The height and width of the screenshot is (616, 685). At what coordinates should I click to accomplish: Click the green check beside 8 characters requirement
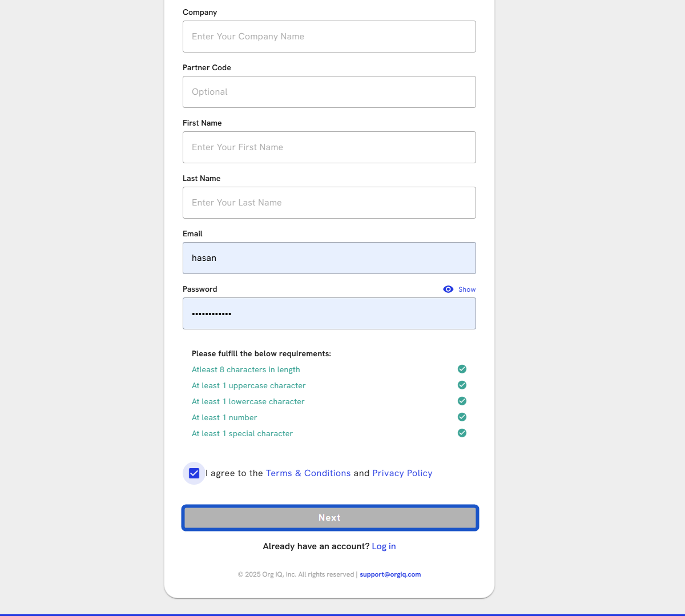point(462,369)
